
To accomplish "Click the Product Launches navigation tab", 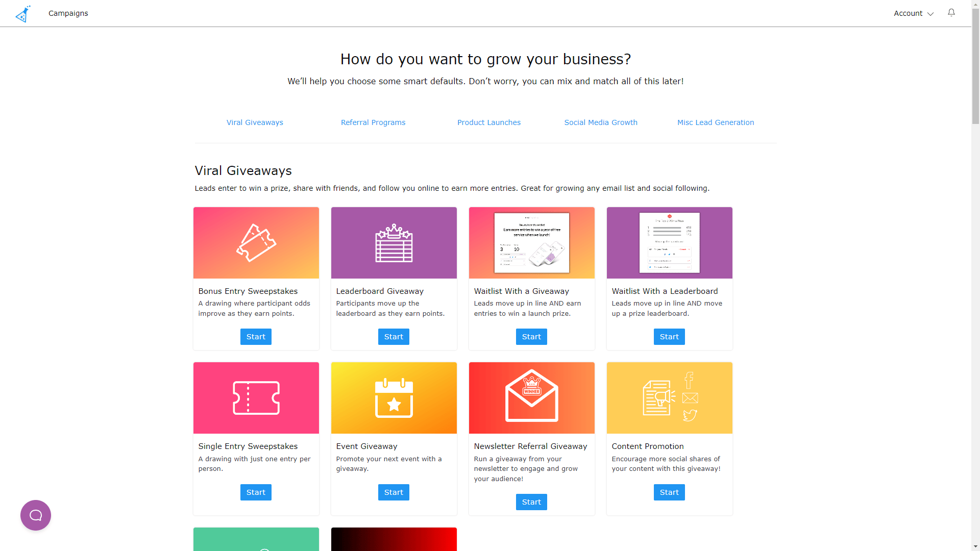I will (x=488, y=122).
